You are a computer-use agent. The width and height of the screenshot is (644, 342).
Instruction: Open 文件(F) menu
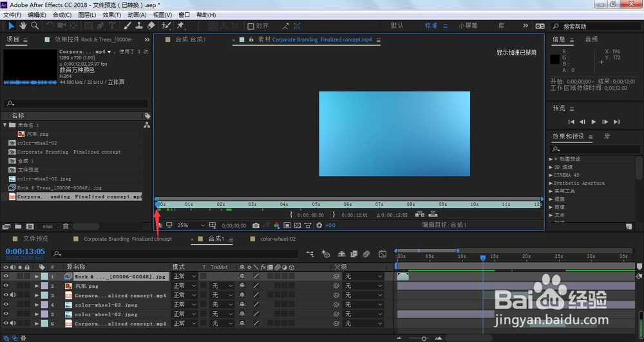(12, 15)
